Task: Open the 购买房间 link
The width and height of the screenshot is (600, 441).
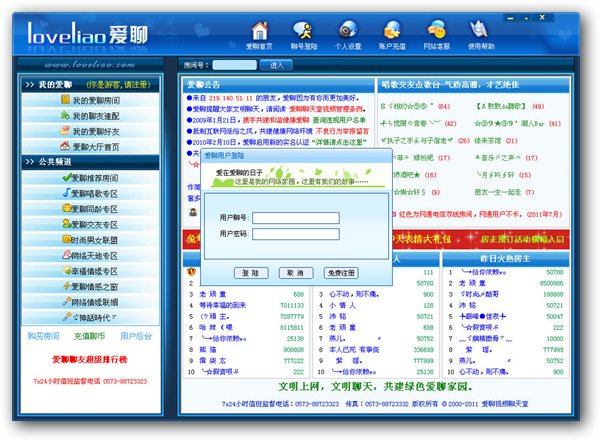Action: (44, 336)
